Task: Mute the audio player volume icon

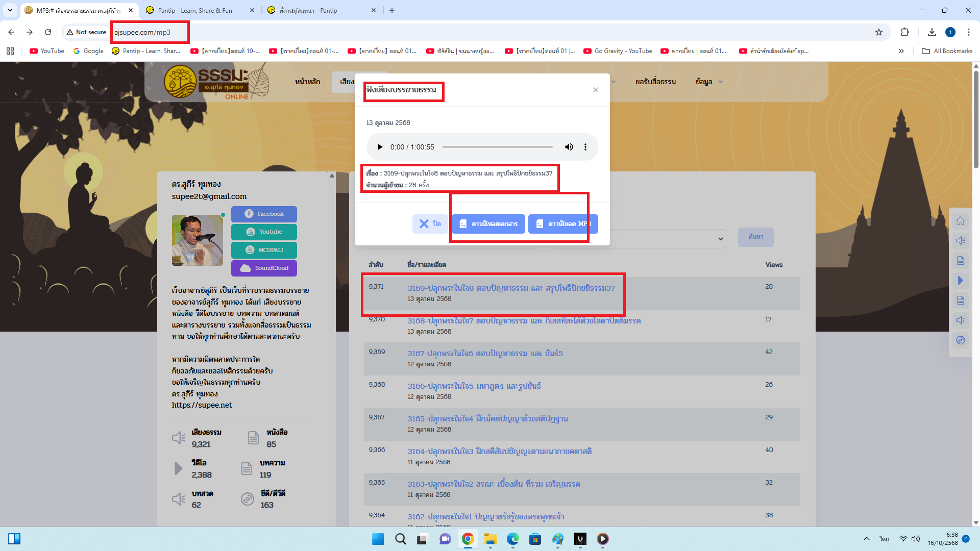Action: [x=569, y=147]
